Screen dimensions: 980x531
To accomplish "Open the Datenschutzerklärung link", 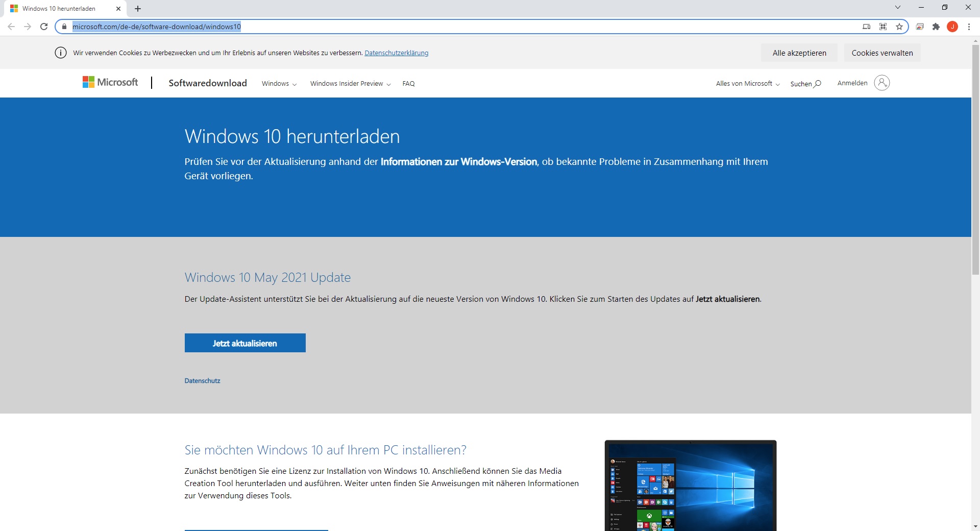I will tap(397, 53).
